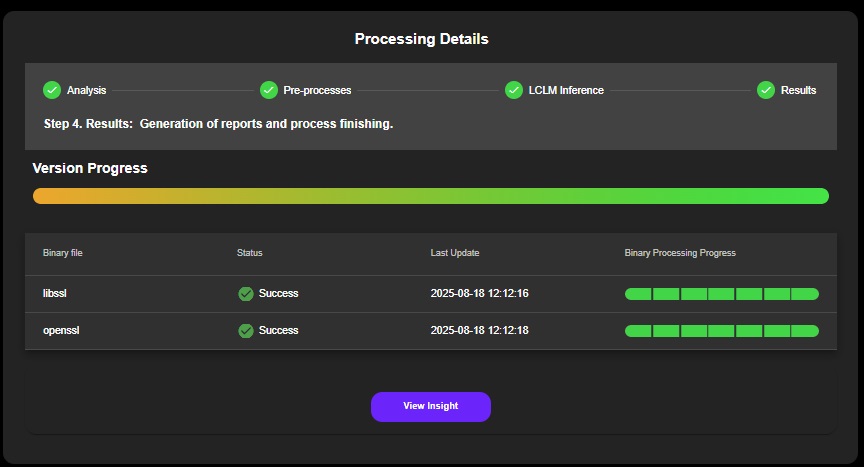Click the Version Progress bar
864x467 pixels.
430,196
